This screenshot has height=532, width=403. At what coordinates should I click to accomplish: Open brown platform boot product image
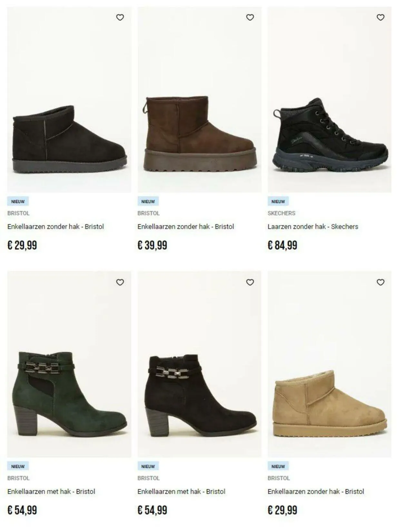200,100
